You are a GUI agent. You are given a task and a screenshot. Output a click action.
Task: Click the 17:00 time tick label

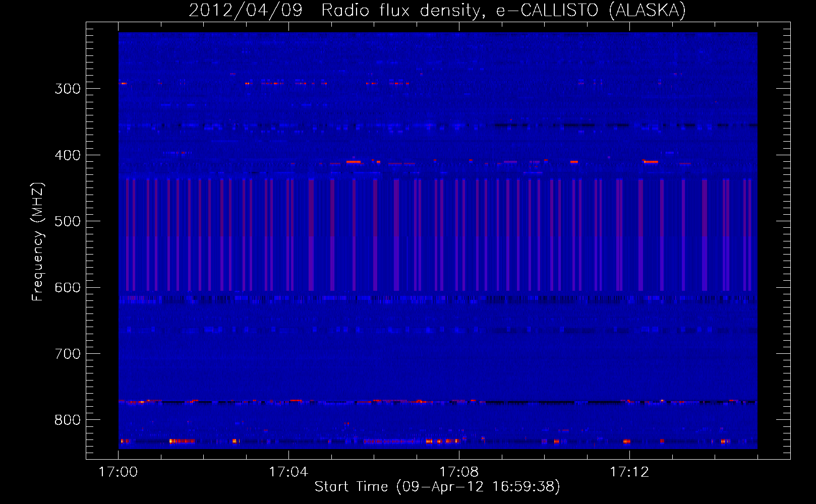tap(118, 472)
